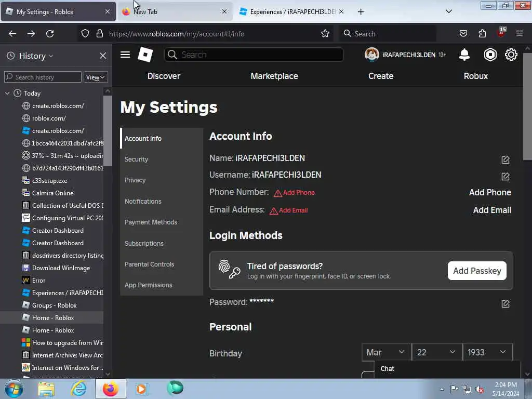532x399 pixels.
Task: Select the Privacy settings section
Action: (162, 180)
